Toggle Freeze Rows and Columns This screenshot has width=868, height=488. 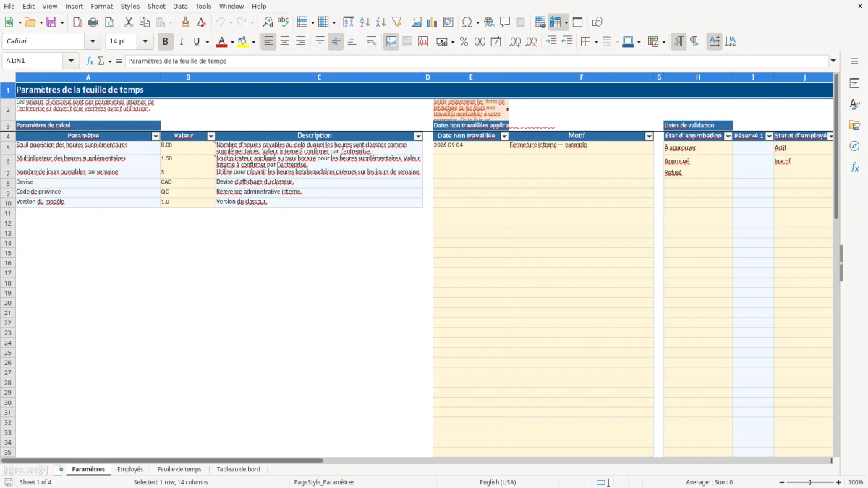point(556,22)
